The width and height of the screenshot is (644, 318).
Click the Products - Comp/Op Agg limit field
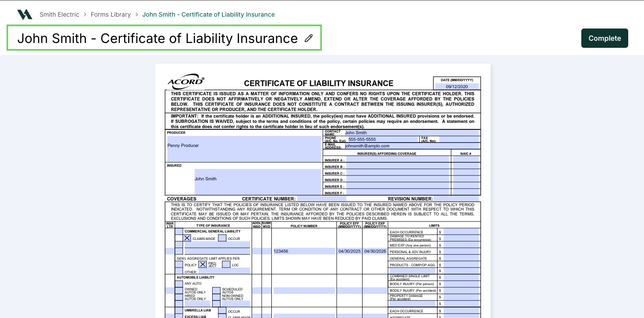[x=461, y=264]
